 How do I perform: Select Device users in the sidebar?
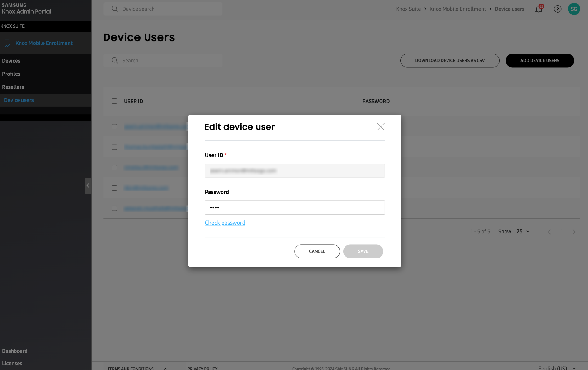pyautogui.click(x=19, y=100)
